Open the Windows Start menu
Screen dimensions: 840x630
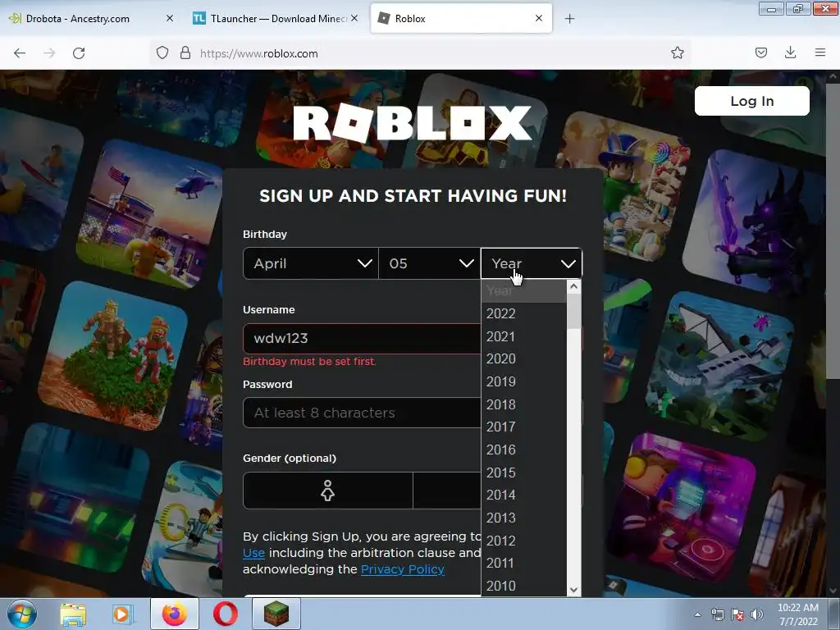click(x=21, y=614)
